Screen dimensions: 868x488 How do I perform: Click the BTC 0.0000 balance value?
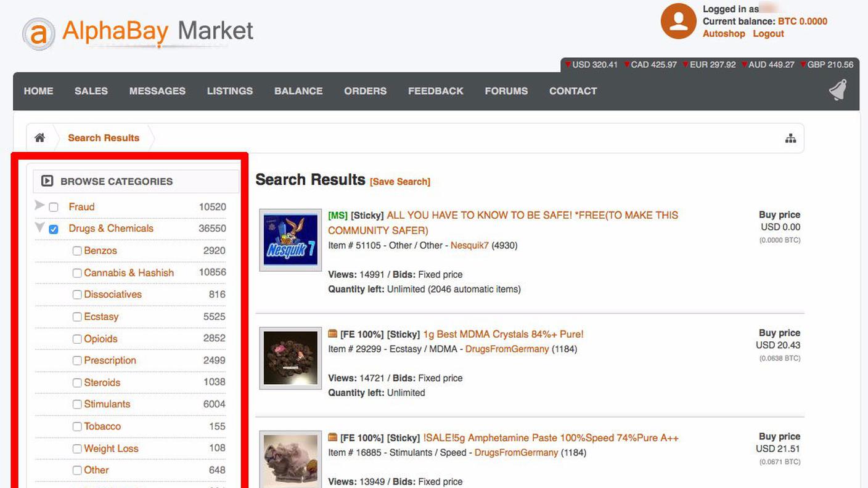click(x=803, y=21)
